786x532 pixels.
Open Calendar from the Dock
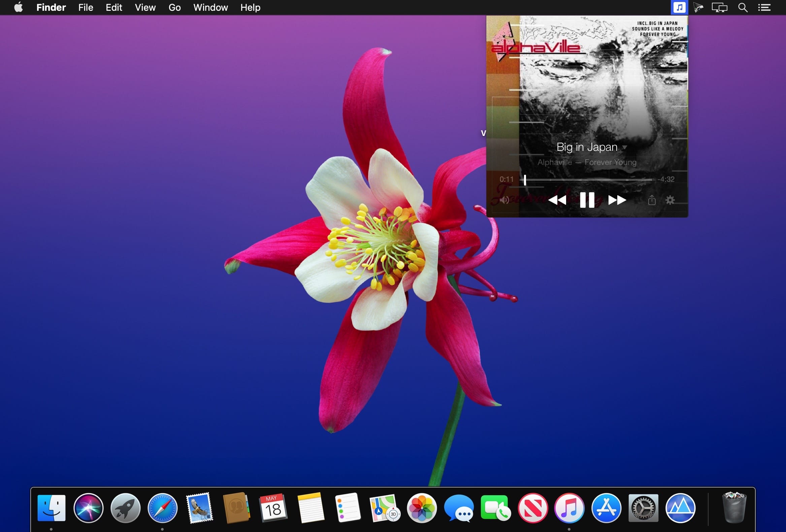point(273,508)
